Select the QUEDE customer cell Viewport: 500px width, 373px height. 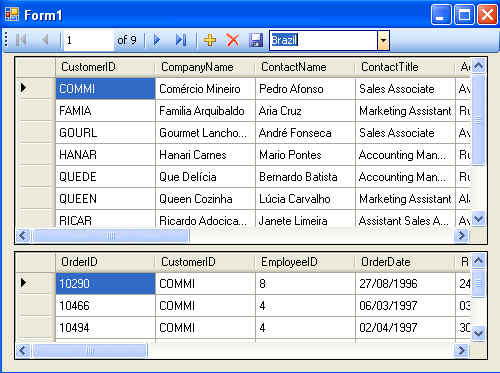[105, 177]
